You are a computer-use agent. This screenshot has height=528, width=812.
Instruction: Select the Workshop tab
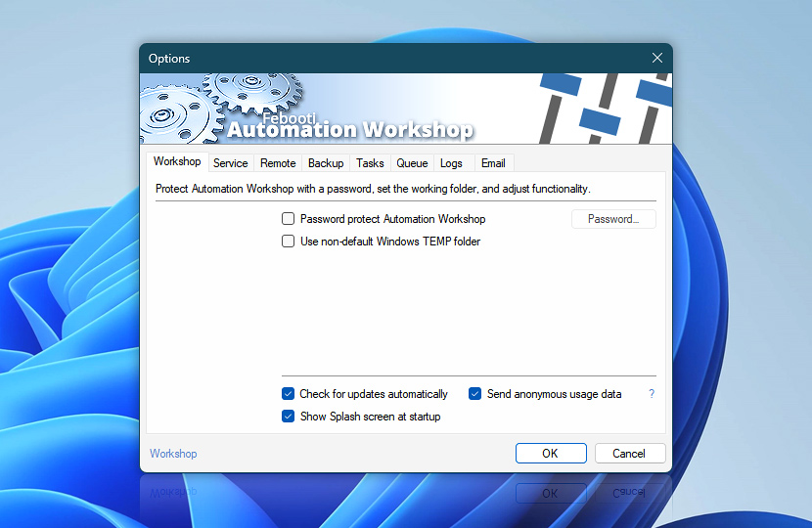click(x=177, y=161)
